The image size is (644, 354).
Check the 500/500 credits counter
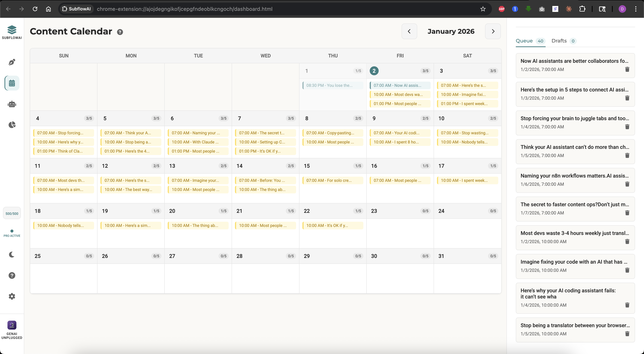[12, 213]
